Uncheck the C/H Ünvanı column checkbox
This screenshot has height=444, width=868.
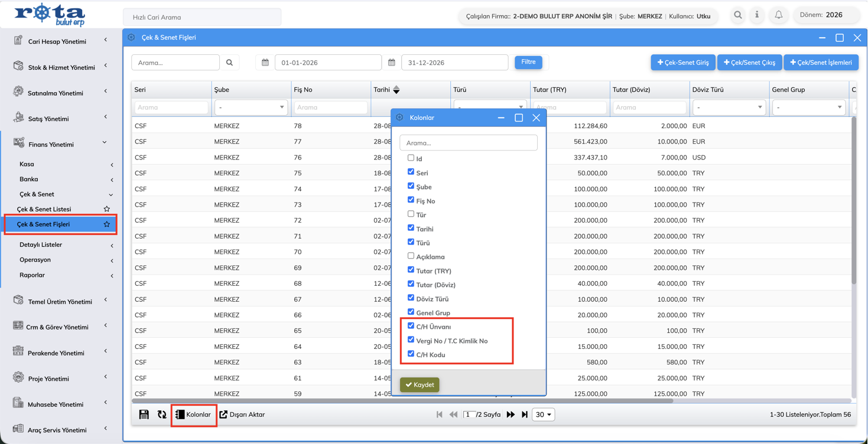click(411, 326)
